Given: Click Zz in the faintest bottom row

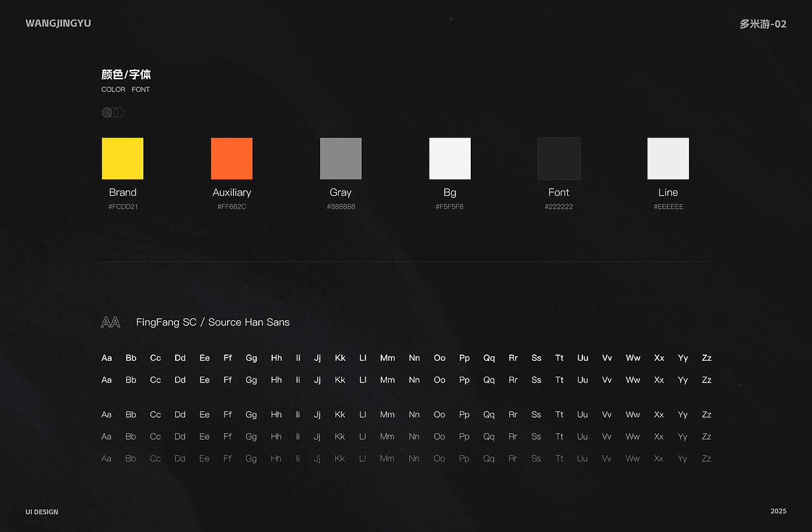Looking at the screenshot, I should click(707, 458).
